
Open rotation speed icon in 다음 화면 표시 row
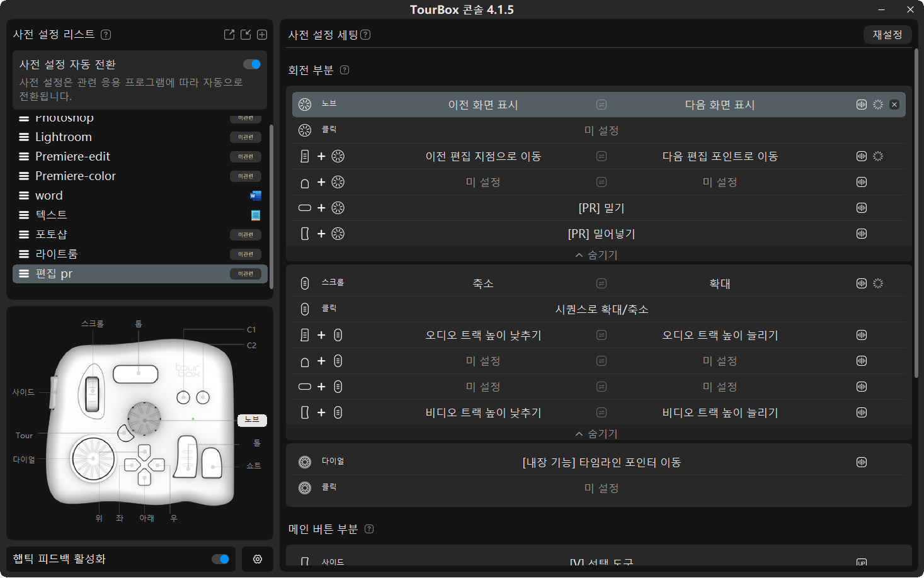878,105
